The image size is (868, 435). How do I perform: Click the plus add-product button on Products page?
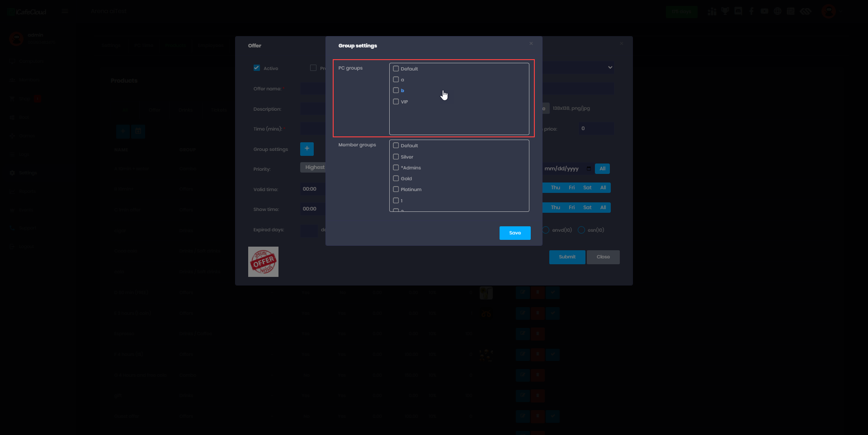123,131
